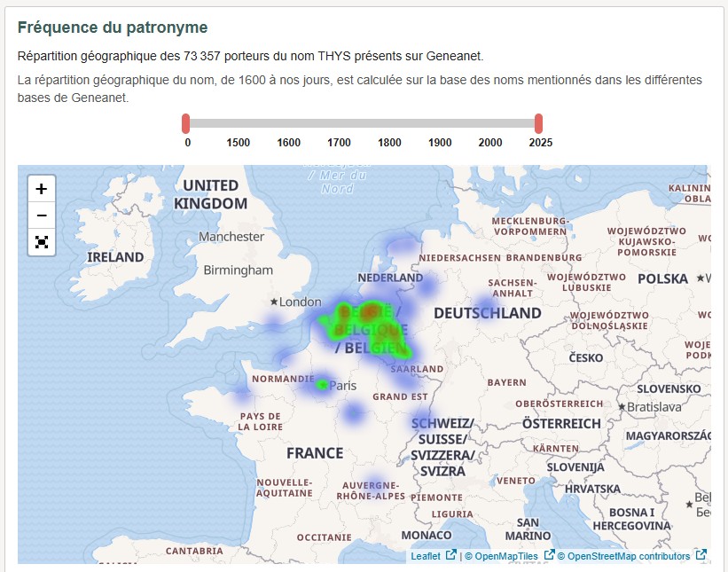This screenshot has width=728, height=572.
Task: Click the 1800 label on the timeline
Action: pos(388,141)
